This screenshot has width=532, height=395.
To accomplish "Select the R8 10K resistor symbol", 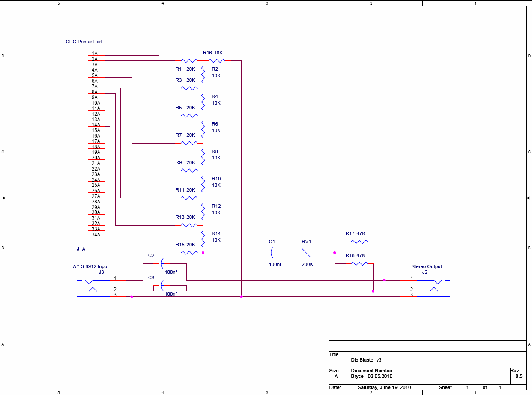I will click(203, 157).
